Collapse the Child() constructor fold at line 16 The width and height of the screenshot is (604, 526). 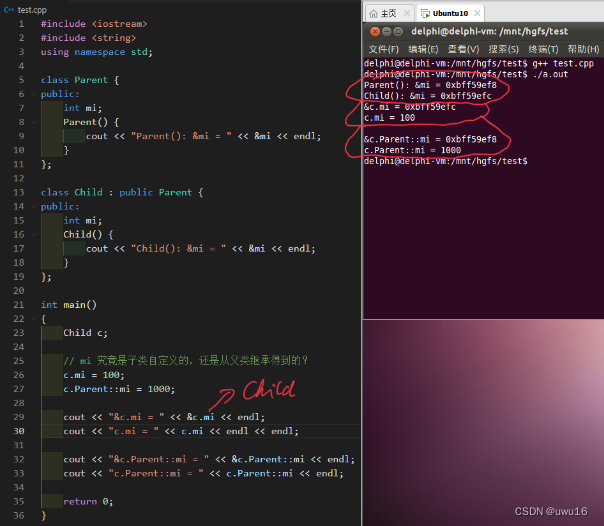pos(34,235)
